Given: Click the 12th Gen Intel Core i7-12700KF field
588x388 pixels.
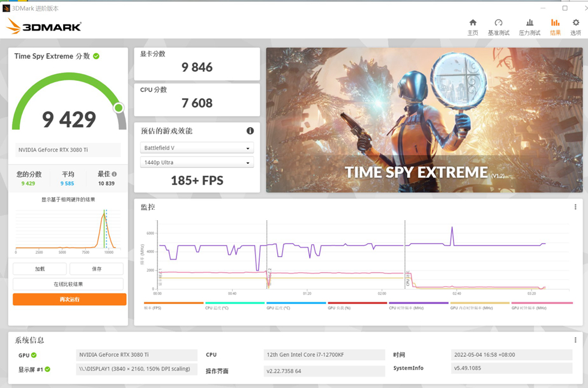Looking at the screenshot, I should 325,354.
